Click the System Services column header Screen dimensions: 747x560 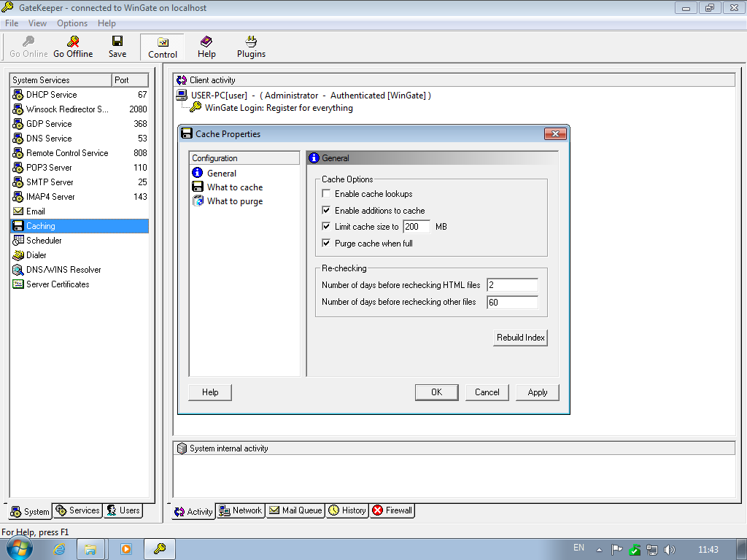click(61, 80)
